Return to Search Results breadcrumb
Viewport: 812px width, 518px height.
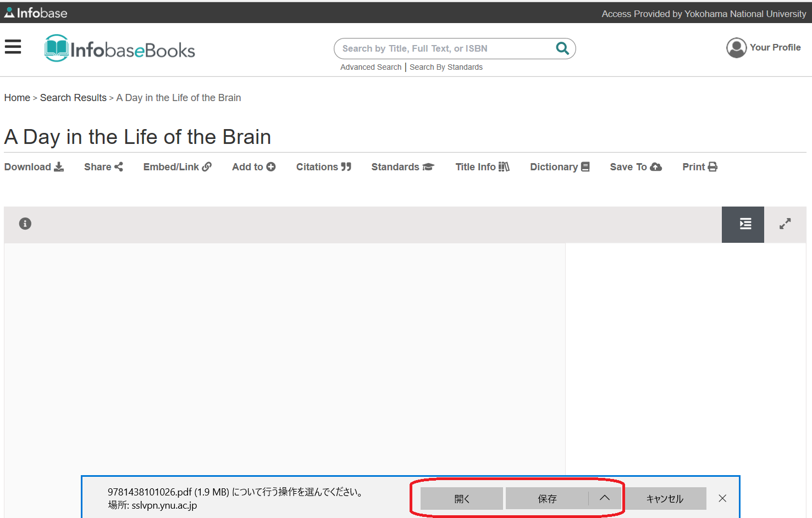click(x=73, y=98)
